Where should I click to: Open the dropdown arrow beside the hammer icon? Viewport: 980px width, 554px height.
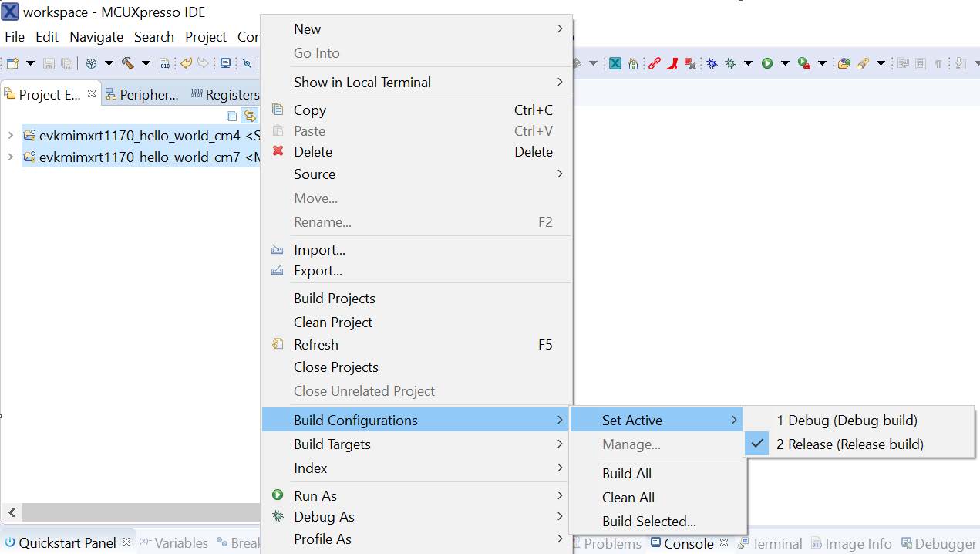pos(144,63)
